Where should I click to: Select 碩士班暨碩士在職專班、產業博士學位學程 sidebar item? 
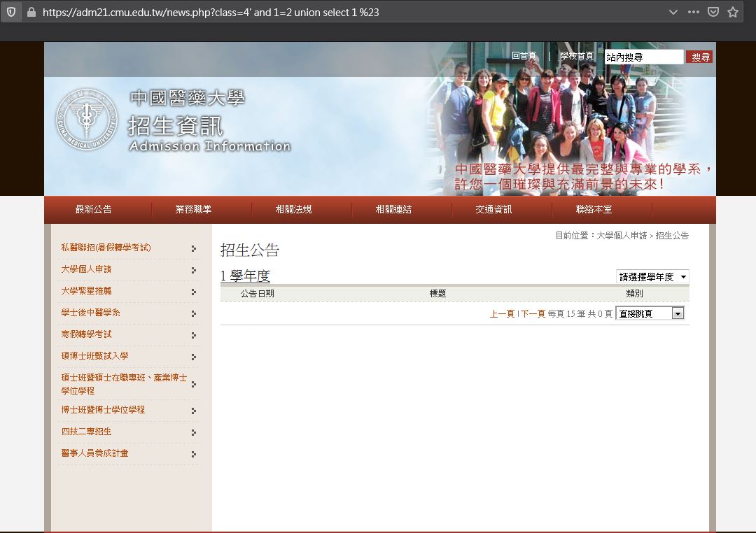124,384
